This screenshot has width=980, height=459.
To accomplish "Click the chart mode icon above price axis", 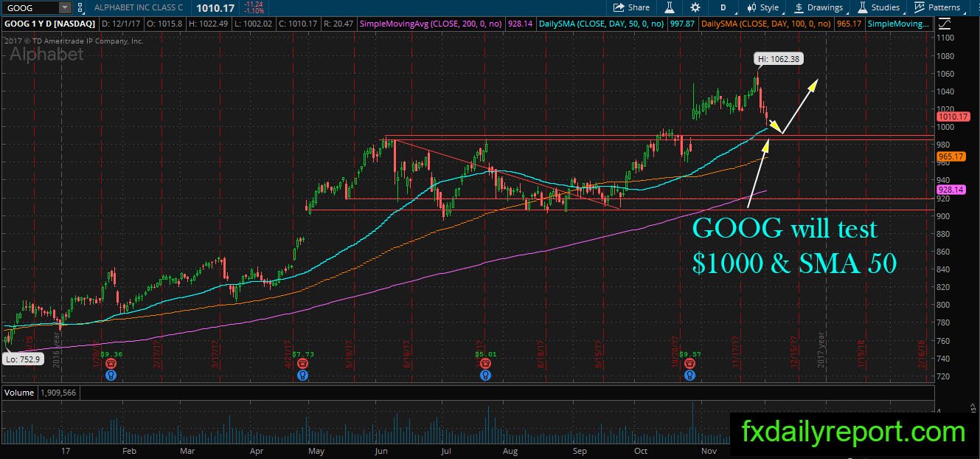I will (x=945, y=24).
